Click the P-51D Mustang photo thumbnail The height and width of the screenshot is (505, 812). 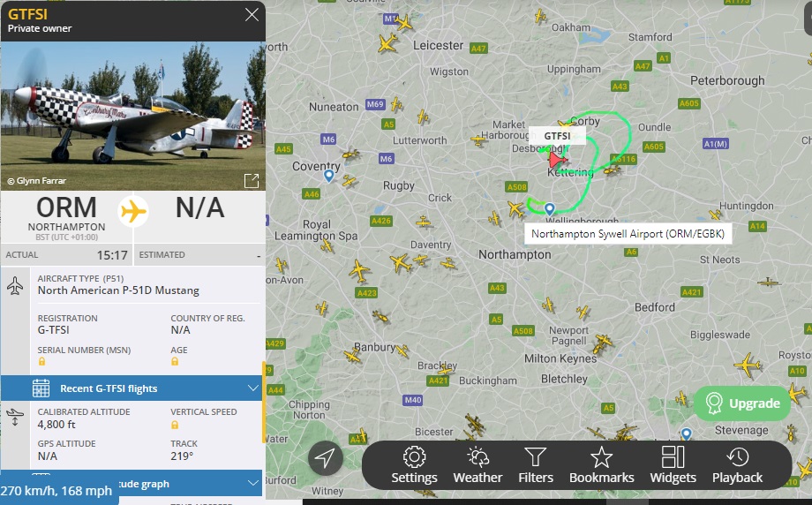tap(133, 116)
